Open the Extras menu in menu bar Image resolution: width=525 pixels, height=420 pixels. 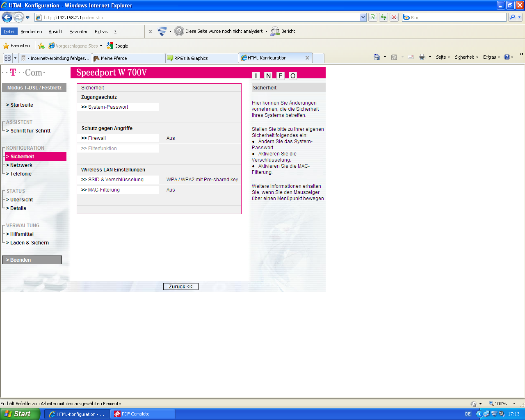[101, 32]
